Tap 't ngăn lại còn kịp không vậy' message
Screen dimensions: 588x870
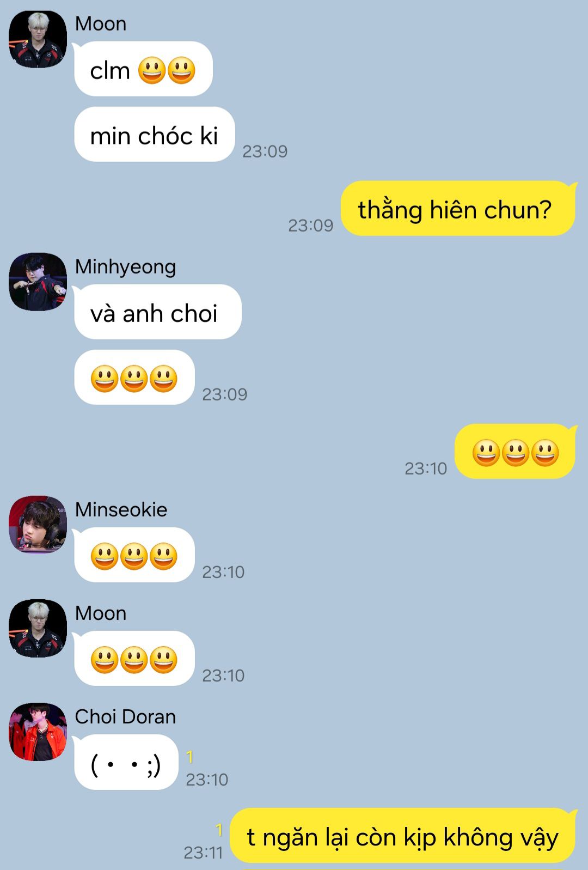[x=403, y=836]
